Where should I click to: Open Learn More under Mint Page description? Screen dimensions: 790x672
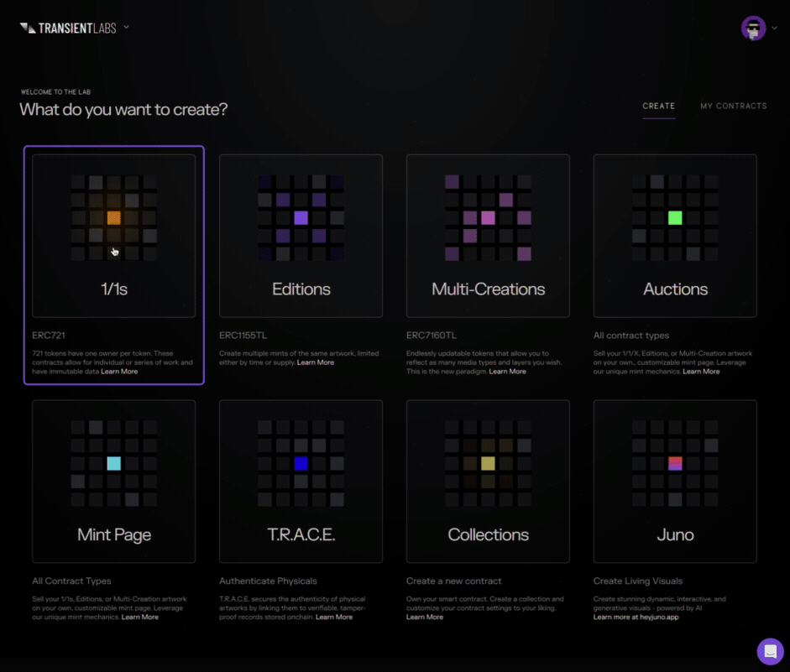pyautogui.click(x=140, y=617)
